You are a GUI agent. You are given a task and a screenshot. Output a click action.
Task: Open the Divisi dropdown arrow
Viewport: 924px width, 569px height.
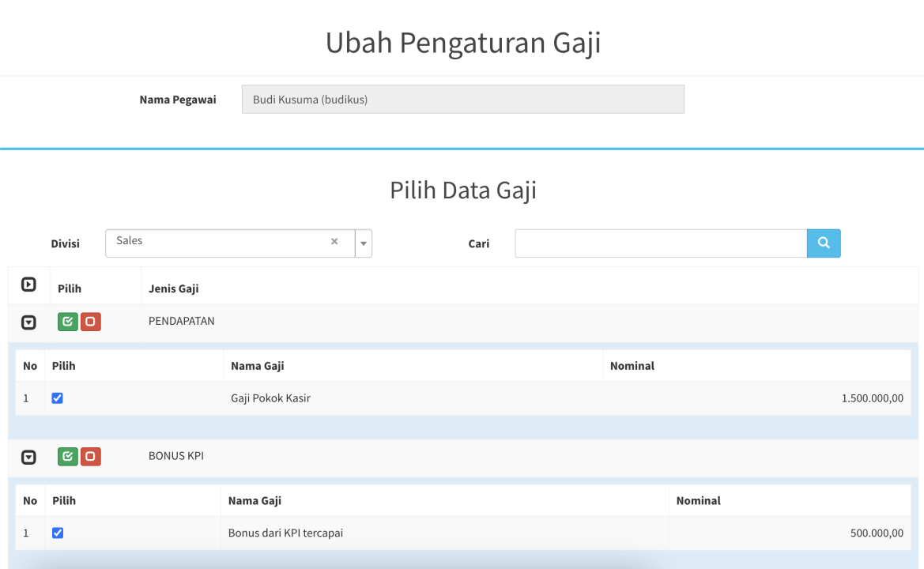[364, 243]
